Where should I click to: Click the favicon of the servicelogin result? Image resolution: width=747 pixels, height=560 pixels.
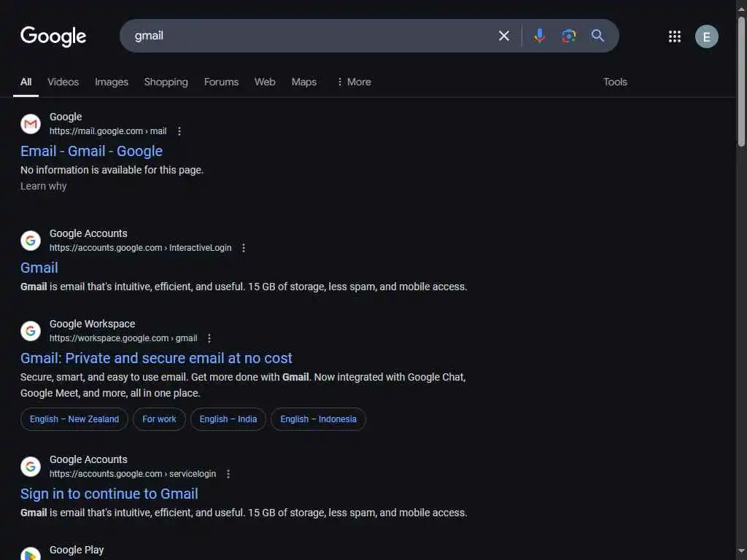point(31,467)
